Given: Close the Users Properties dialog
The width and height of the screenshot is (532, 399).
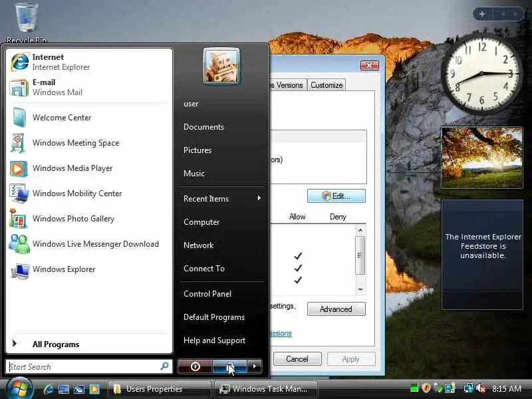Looking at the screenshot, I should click(370, 65).
